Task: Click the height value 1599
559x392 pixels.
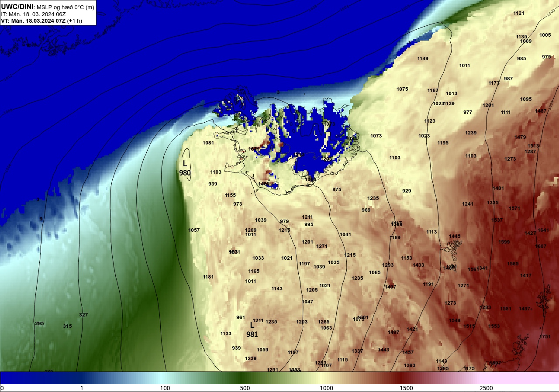Action: point(504,242)
